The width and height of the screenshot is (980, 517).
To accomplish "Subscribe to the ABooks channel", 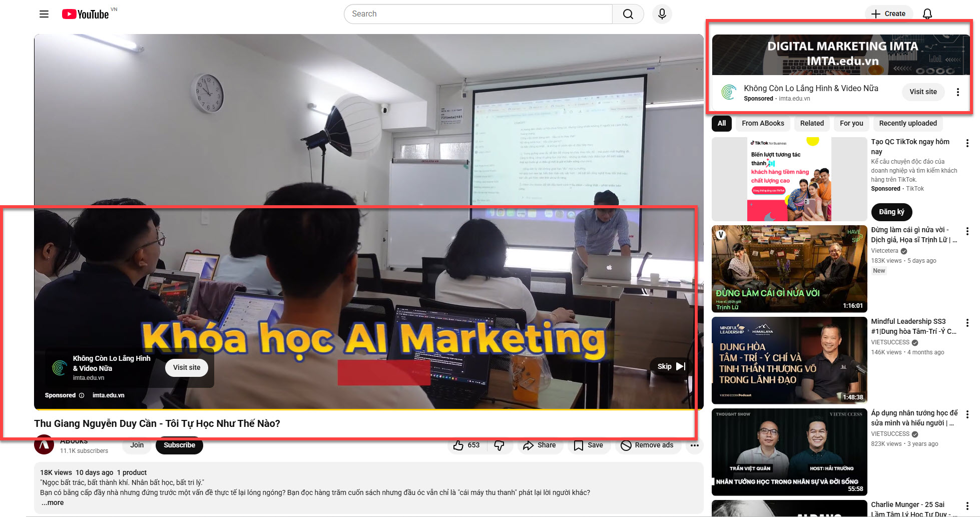I will click(x=179, y=445).
